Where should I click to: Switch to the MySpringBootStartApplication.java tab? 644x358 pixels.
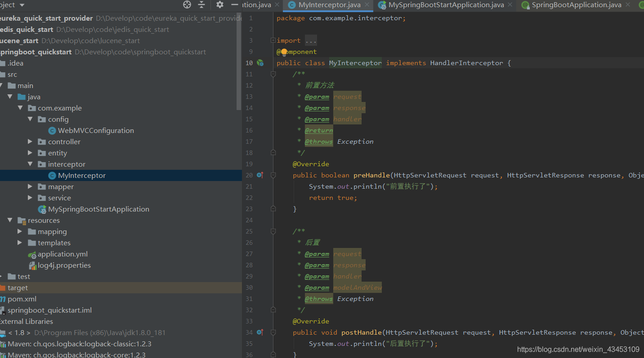pos(446,5)
